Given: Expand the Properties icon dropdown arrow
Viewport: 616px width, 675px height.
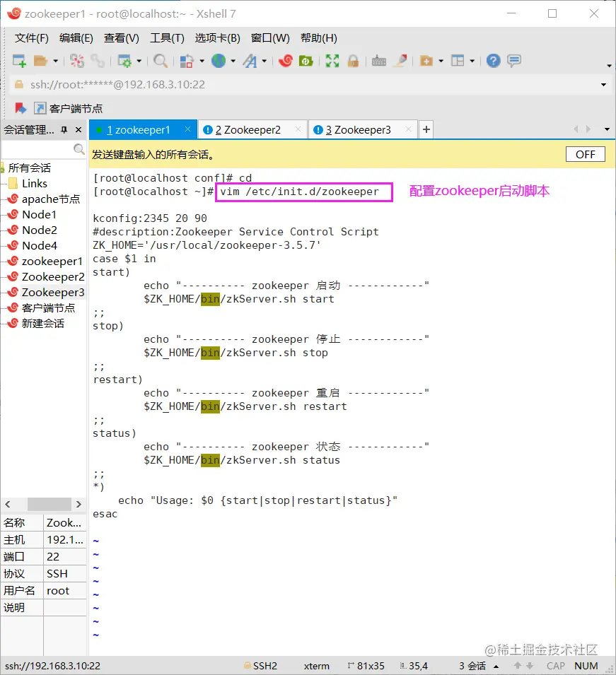Looking at the screenshot, I should click(x=139, y=61).
